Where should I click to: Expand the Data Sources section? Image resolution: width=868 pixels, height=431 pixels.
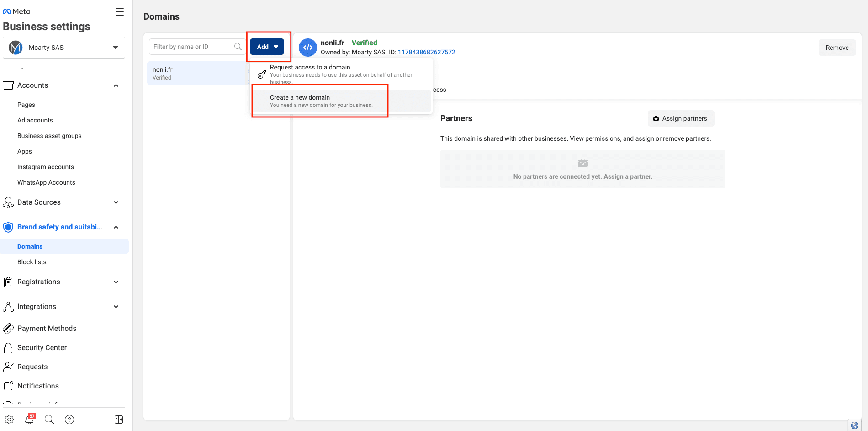click(x=116, y=202)
